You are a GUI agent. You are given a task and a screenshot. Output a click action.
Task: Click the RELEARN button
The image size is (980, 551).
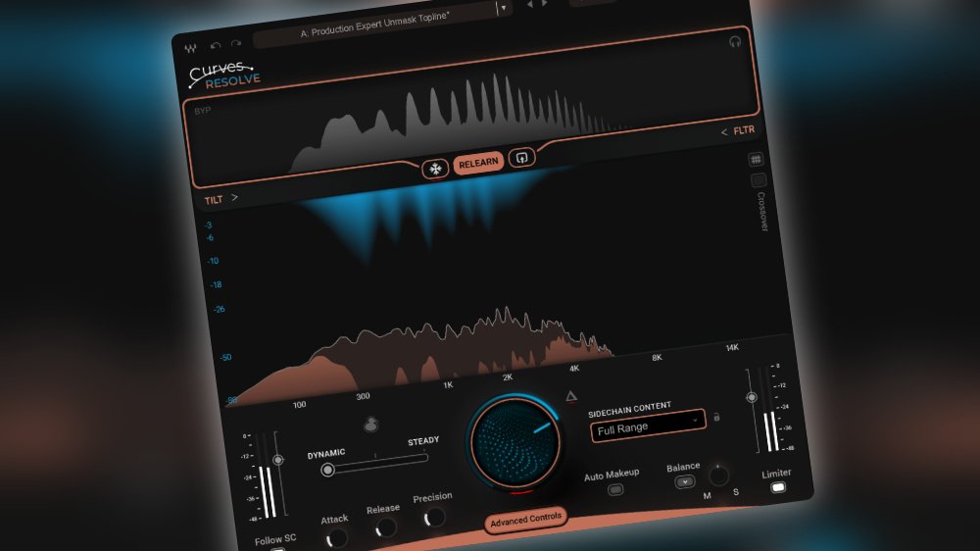tap(478, 163)
